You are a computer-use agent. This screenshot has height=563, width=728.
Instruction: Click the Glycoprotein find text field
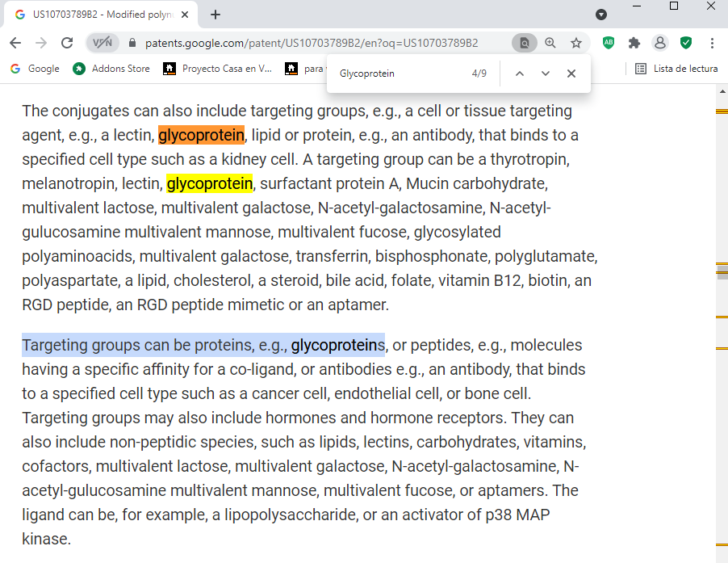pos(400,74)
